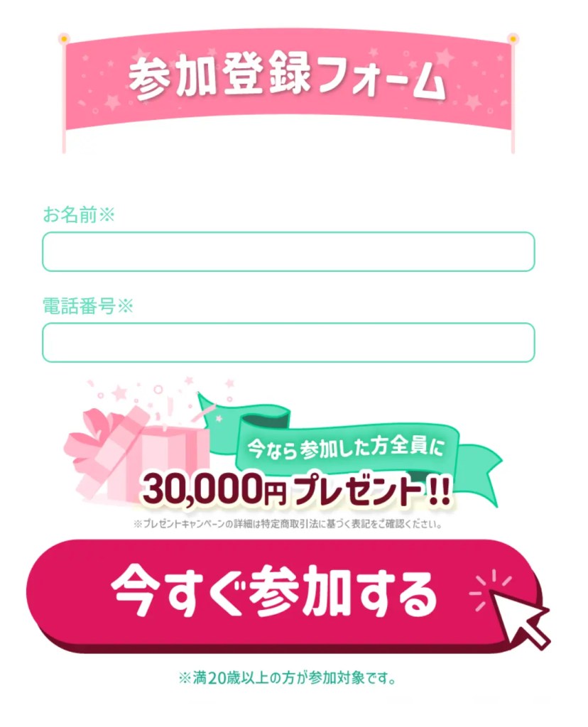Focus the 電話番号 phone number field
Screen dimensions: 588x727
point(288,342)
